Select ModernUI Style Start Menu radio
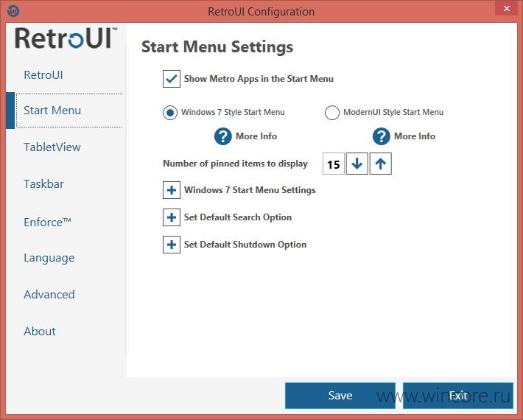Image resolution: width=523 pixels, height=420 pixels. click(x=332, y=113)
